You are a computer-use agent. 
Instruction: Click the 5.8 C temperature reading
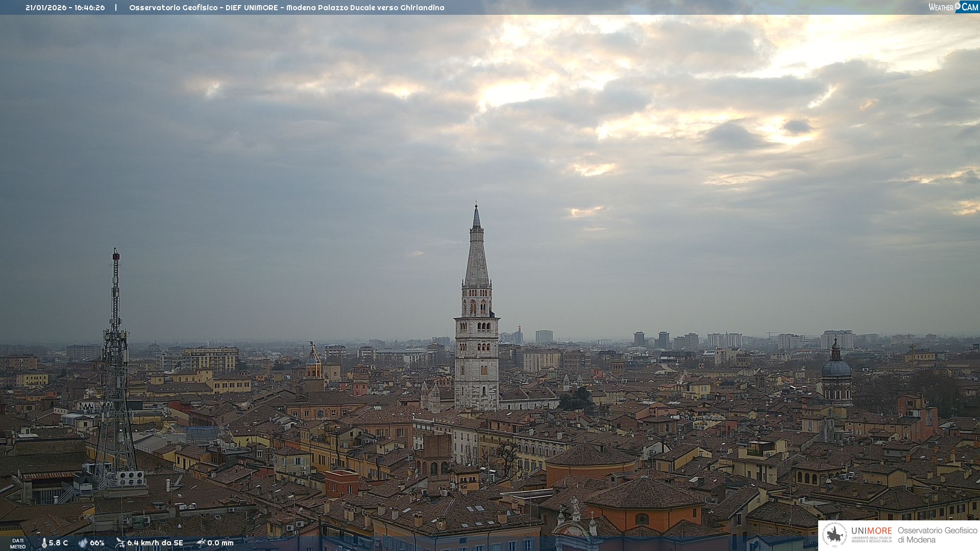(58, 543)
